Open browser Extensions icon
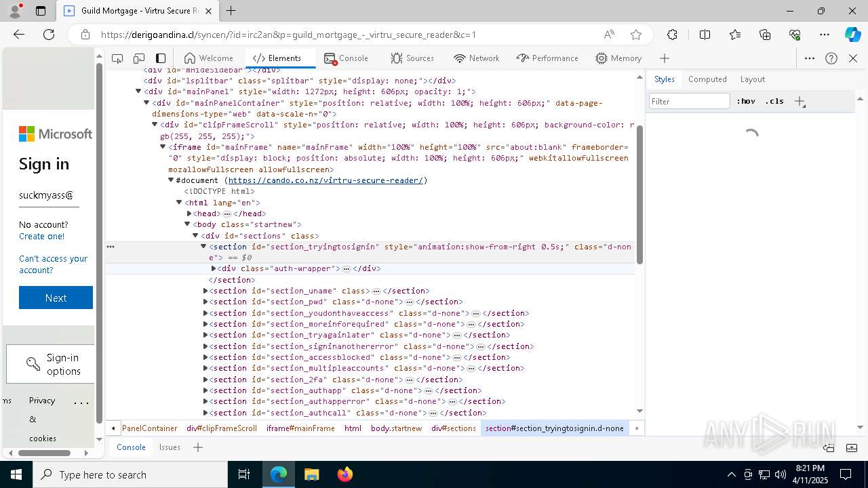 click(x=672, y=35)
